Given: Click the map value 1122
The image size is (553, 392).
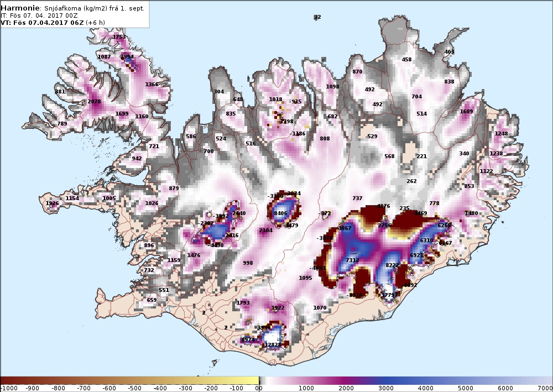Looking at the screenshot, I should [x=487, y=171].
